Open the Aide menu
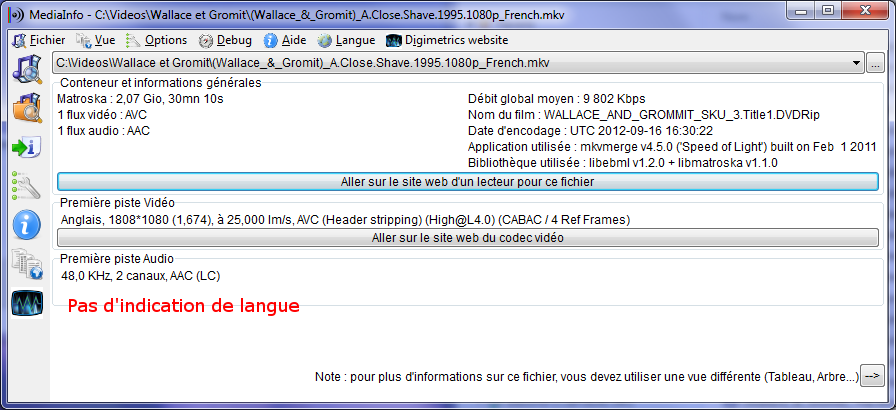 click(285, 40)
